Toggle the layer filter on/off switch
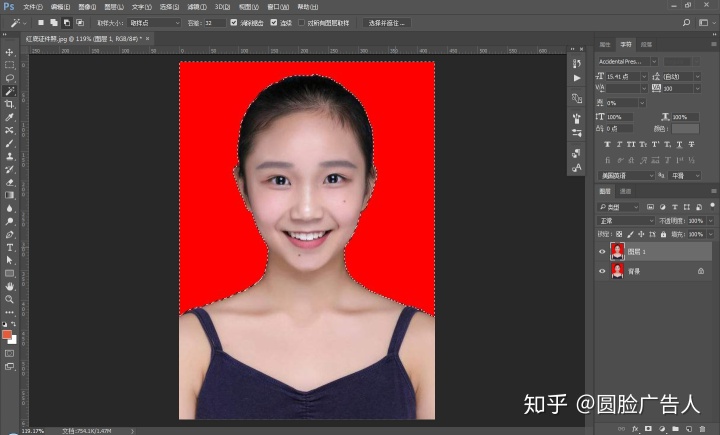The width and height of the screenshot is (720, 435). pyautogui.click(x=712, y=206)
